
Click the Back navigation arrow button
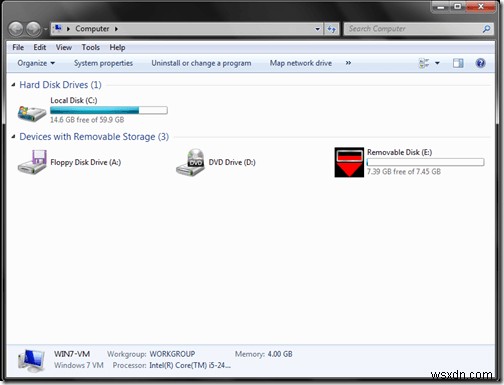[x=15, y=29]
